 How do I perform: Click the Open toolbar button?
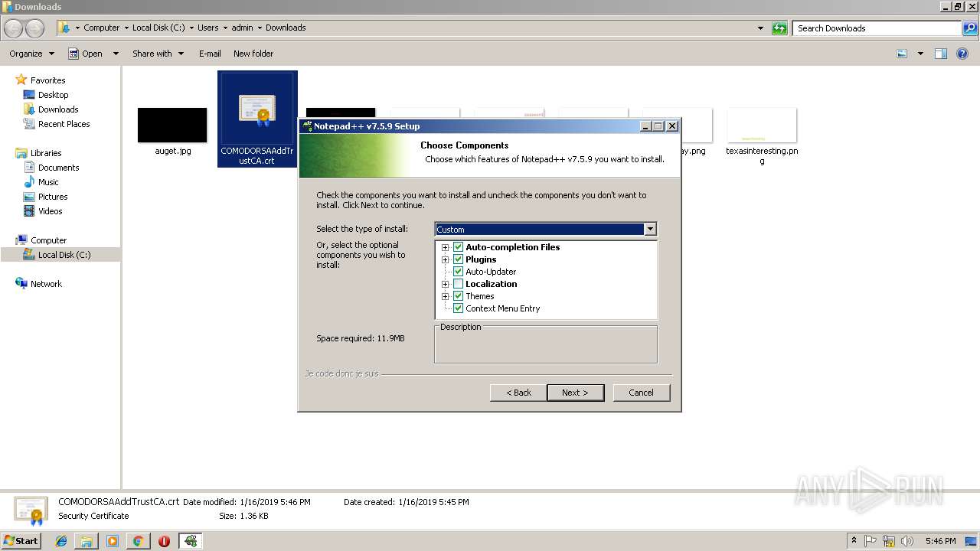coord(86,54)
